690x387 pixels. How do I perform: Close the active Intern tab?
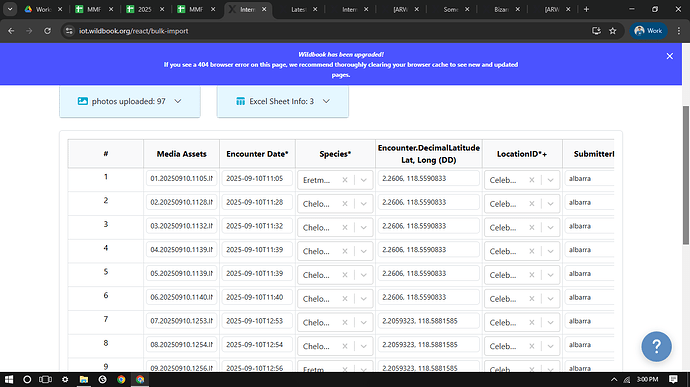(x=264, y=9)
